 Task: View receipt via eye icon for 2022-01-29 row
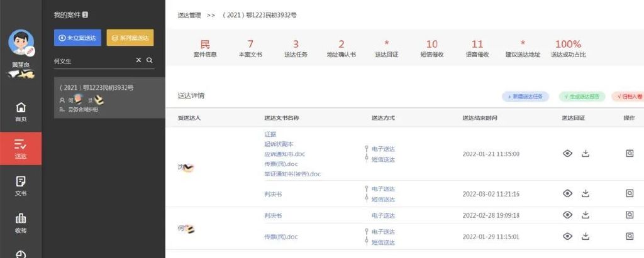tap(567, 236)
